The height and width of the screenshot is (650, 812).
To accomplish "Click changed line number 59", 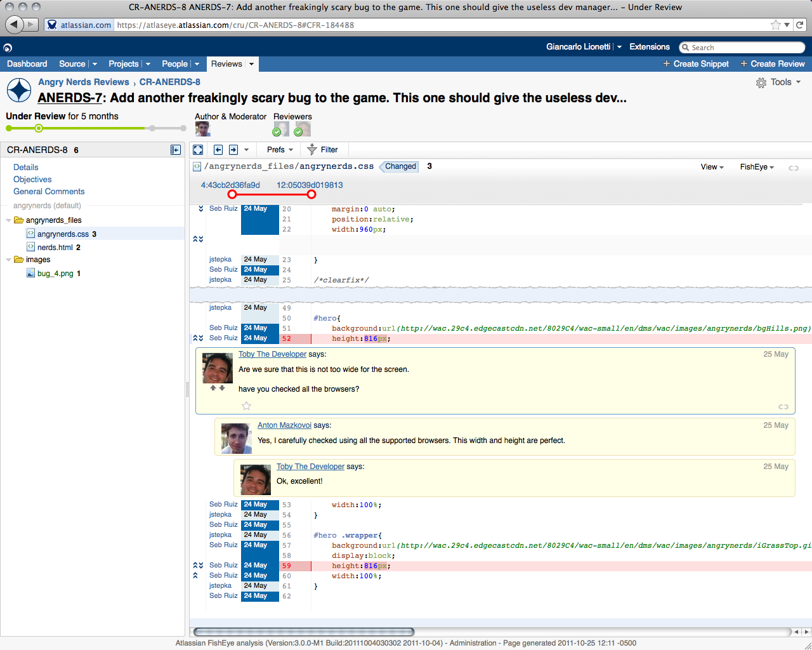I will [x=287, y=566].
